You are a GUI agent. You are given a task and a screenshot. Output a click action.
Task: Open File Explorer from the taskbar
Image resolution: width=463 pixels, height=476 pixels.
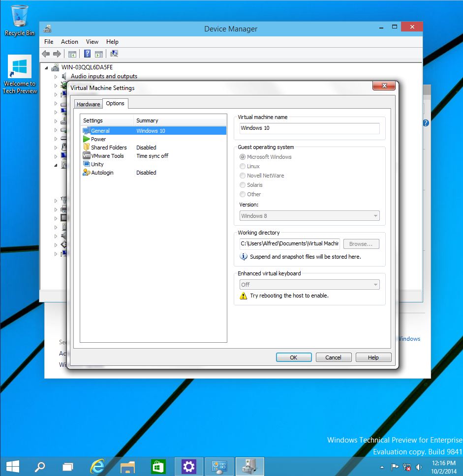point(127,467)
